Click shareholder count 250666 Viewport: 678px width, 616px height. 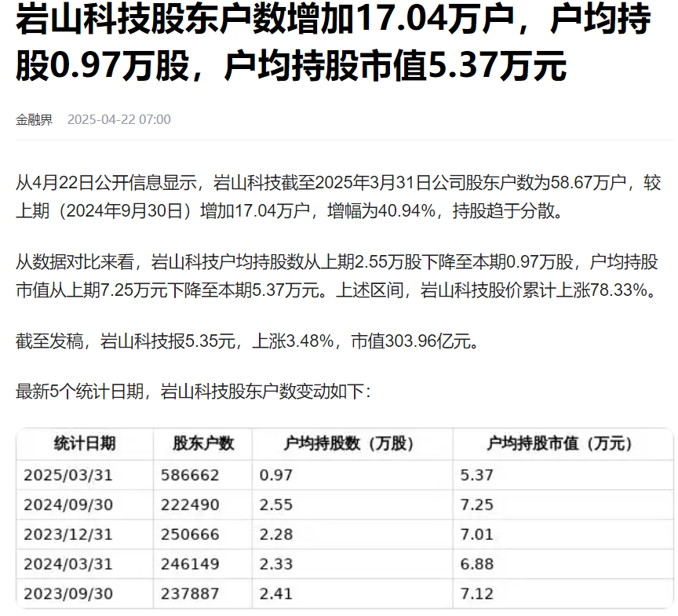(x=190, y=534)
